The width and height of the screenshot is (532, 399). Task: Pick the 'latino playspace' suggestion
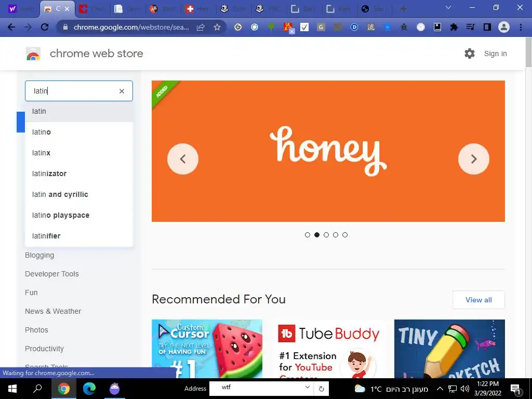point(79,215)
